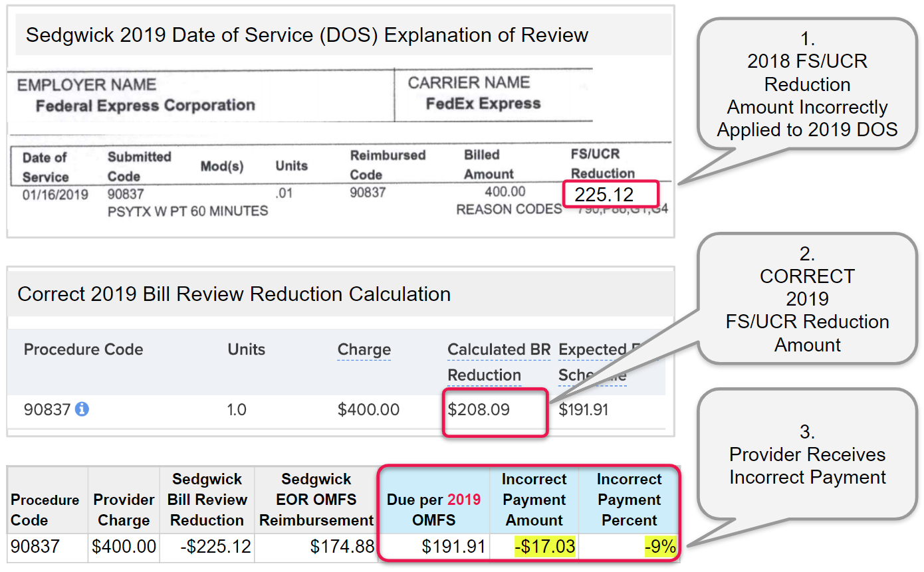Click the Due per 2019 OMFS header
This screenshot has width=924, height=572.
pyautogui.click(x=433, y=510)
